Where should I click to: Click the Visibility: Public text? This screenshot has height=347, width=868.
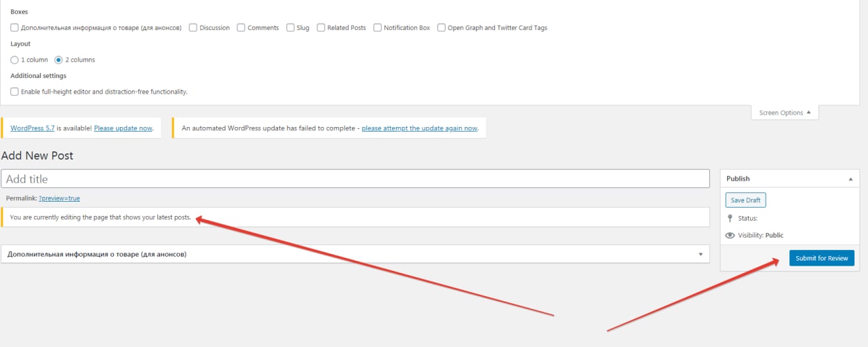click(761, 236)
